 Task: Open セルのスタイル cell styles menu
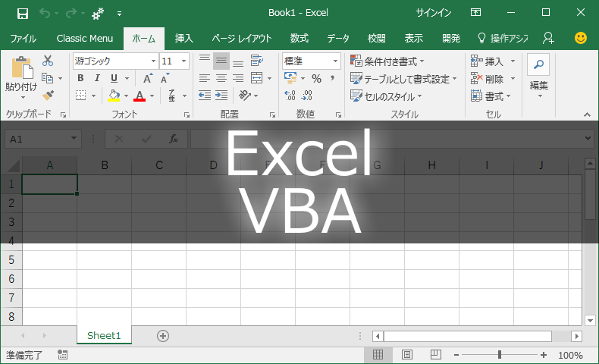point(386,96)
